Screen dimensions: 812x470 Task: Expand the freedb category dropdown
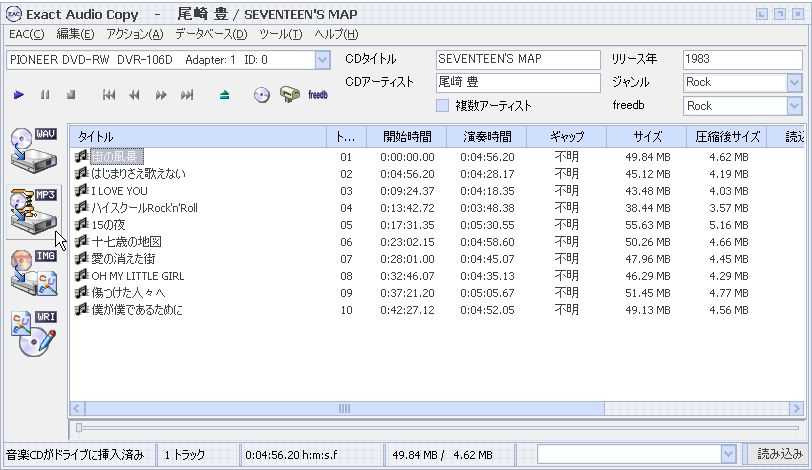(x=794, y=106)
